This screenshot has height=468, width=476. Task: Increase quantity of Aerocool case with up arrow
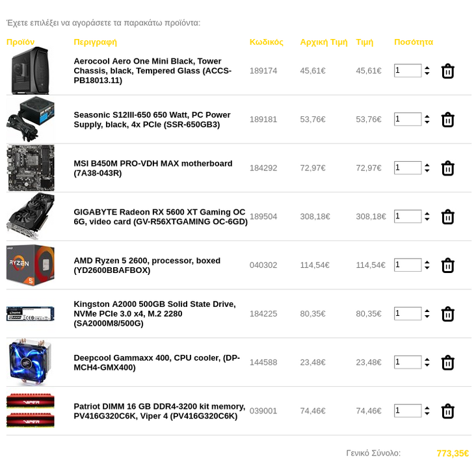(x=427, y=68)
